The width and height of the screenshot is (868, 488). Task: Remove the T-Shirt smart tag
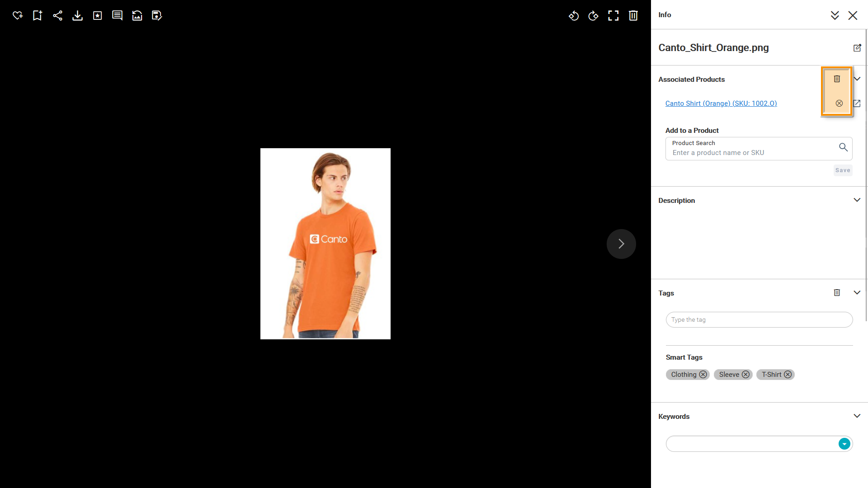click(788, 375)
